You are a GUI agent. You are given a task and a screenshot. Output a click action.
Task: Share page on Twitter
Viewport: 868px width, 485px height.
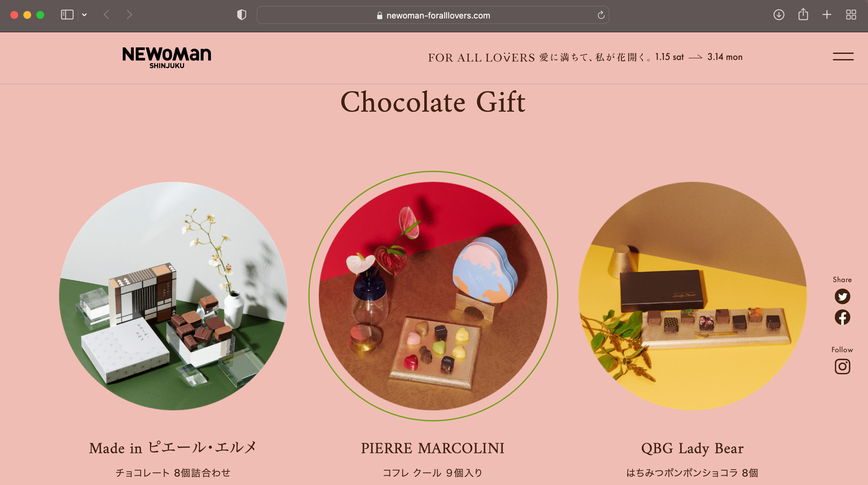click(x=842, y=297)
